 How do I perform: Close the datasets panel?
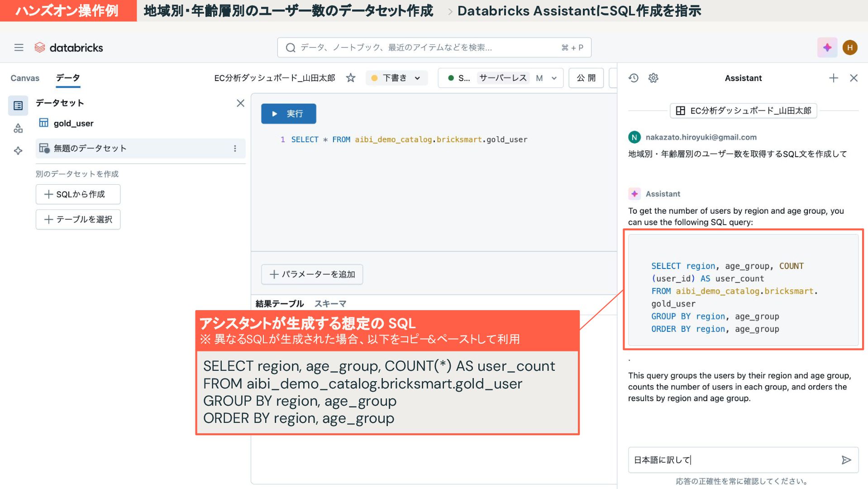click(x=240, y=103)
